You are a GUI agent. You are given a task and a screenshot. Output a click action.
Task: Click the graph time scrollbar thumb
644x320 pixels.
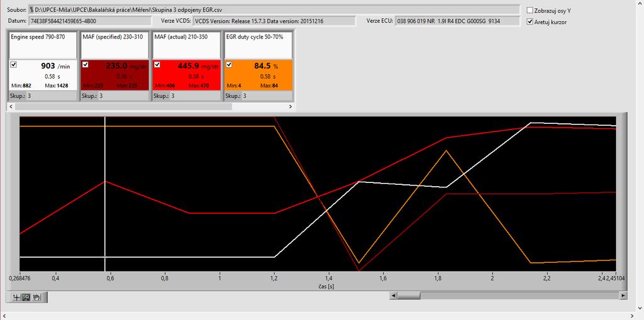point(409,295)
